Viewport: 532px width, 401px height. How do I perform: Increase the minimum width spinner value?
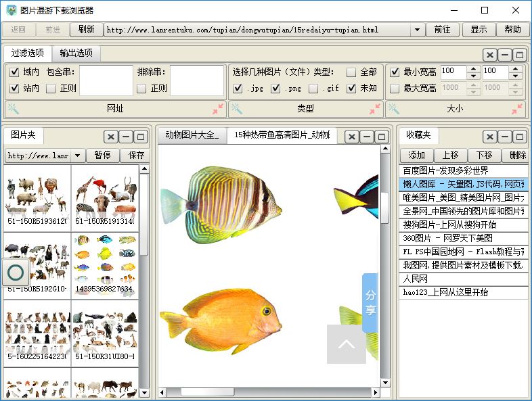(x=473, y=68)
